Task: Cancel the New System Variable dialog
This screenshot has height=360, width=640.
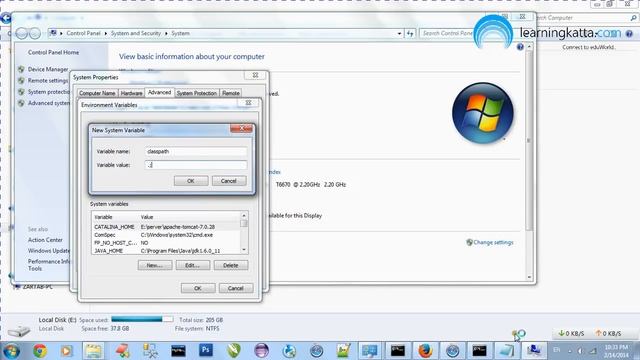Action: [x=229, y=181]
